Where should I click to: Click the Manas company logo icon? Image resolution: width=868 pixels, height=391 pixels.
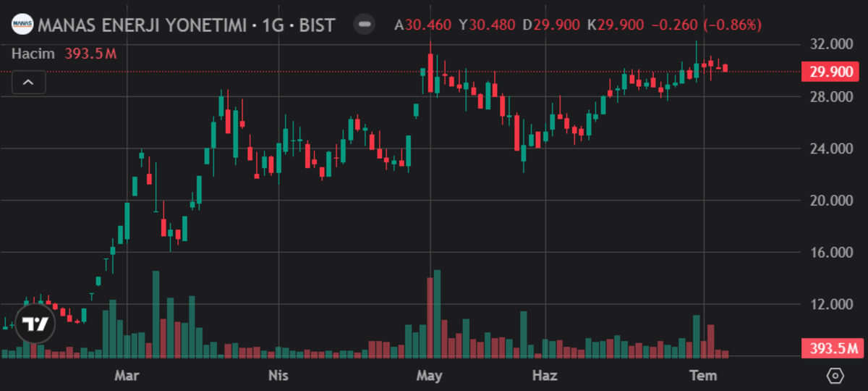23,25
